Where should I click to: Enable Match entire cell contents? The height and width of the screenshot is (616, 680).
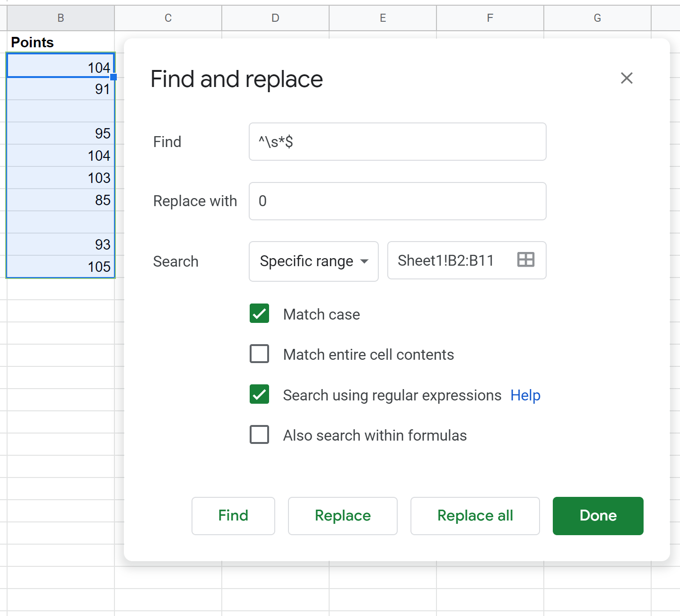259,354
